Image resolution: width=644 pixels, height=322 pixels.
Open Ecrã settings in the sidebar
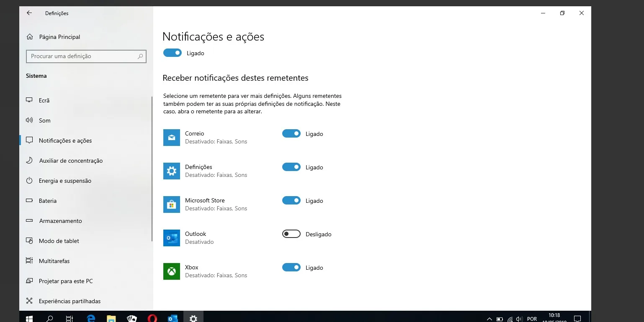(x=86, y=100)
